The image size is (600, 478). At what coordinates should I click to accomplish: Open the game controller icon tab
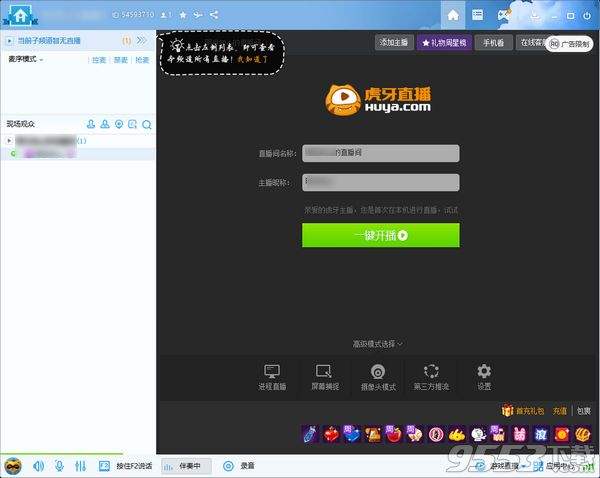(504, 15)
